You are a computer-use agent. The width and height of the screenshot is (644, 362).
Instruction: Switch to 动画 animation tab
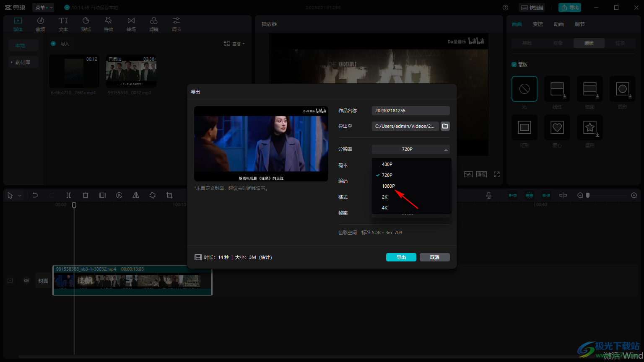(559, 24)
